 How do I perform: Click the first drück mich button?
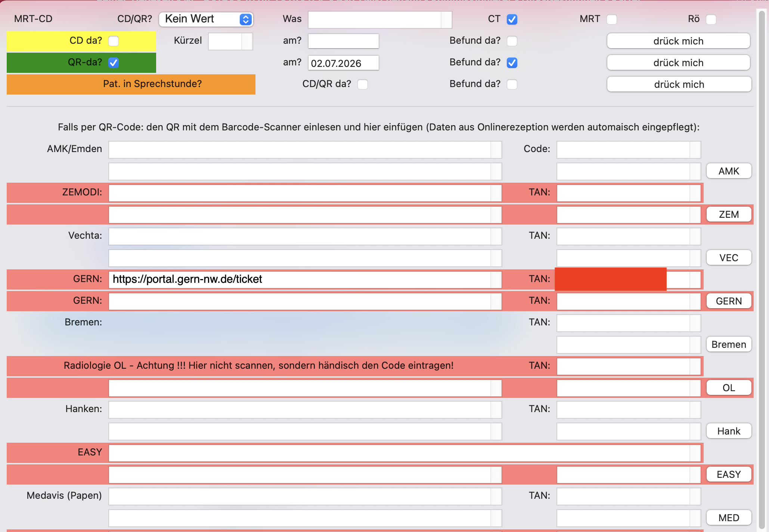679,41
